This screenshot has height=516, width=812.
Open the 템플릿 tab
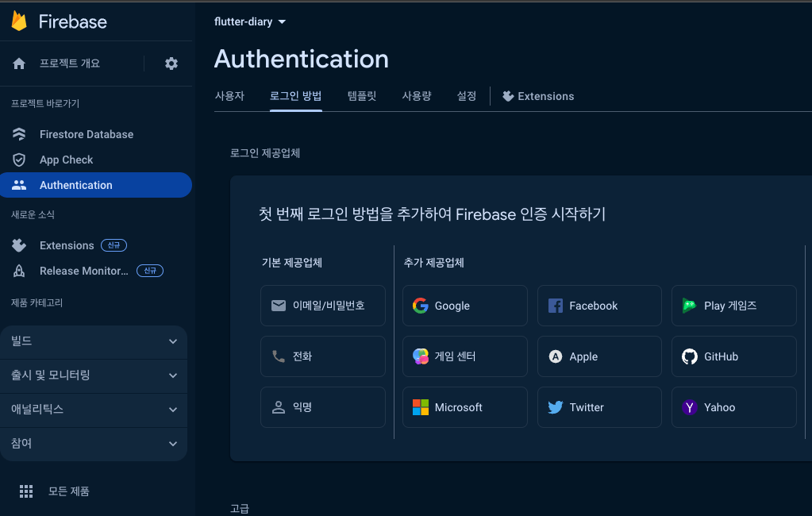point(361,96)
